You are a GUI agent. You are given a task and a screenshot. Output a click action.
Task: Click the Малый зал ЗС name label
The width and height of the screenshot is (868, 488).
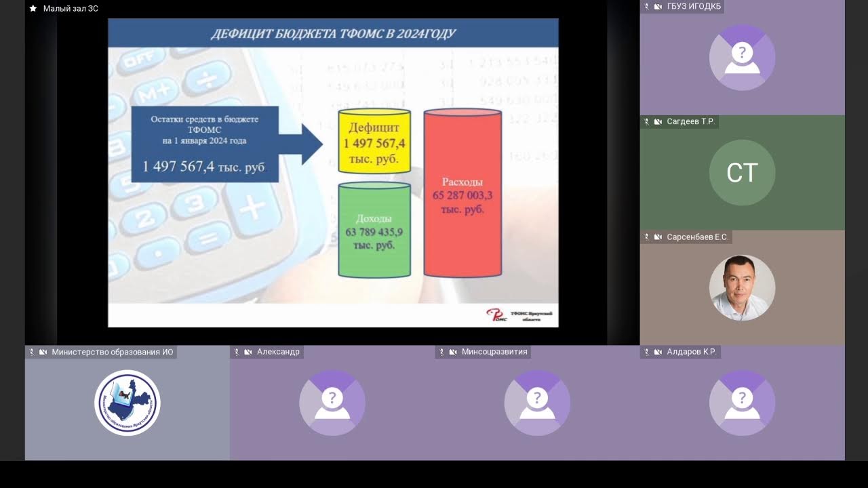pos(71,9)
